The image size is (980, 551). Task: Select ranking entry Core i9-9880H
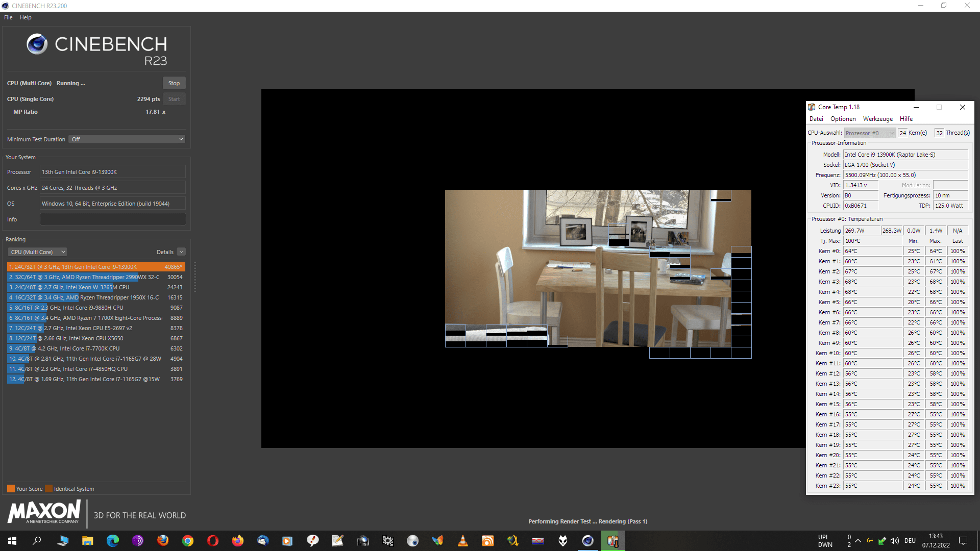coord(96,308)
